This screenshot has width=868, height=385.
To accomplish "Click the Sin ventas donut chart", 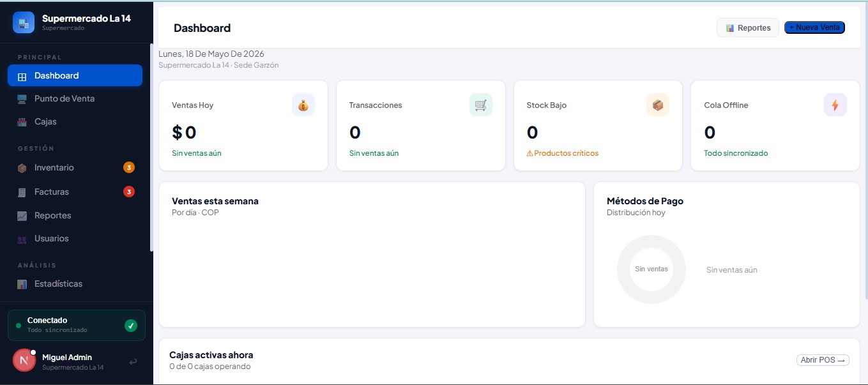I will coord(651,269).
